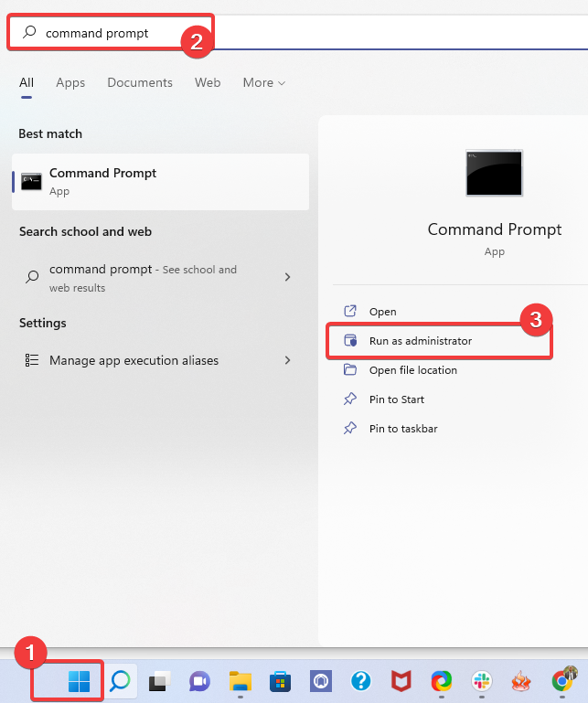Launch McAfee from the taskbar
Viewport: 588px width, 703px height.
401,681
